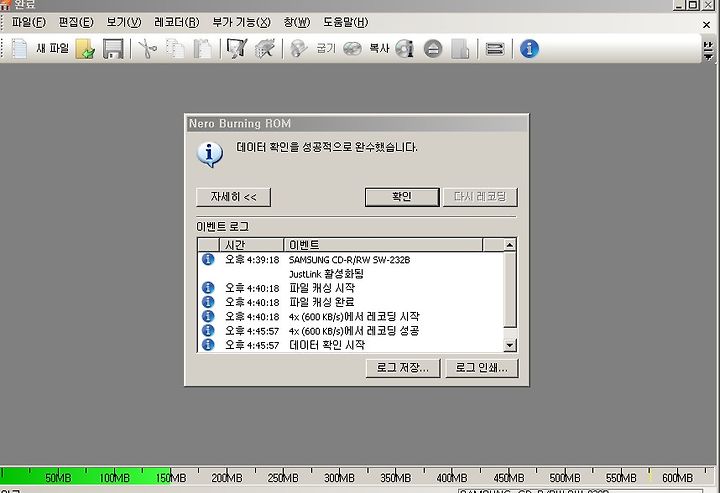Click the 'Nero Burning ROM' dialog title bar

(x=357, y=123)
